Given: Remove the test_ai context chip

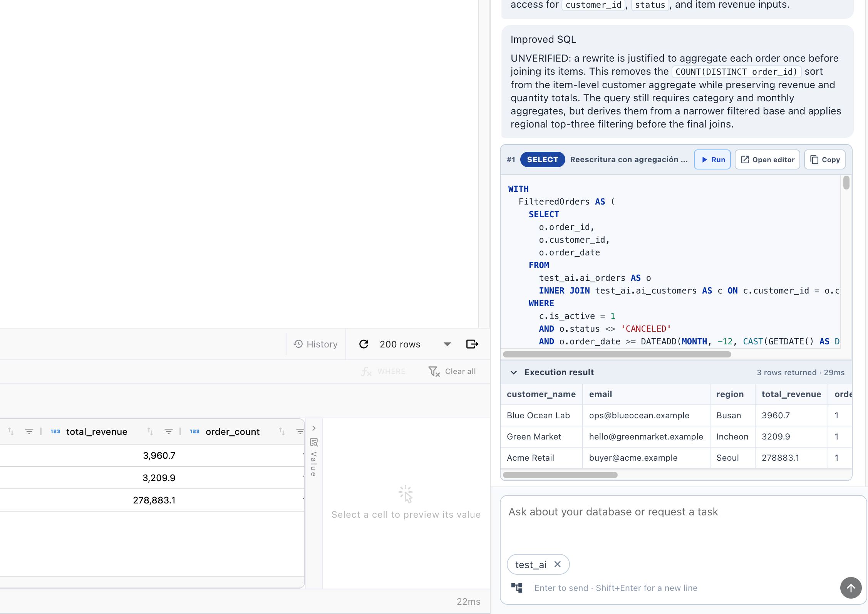Looking at the screenshot, I should point(557,564).
